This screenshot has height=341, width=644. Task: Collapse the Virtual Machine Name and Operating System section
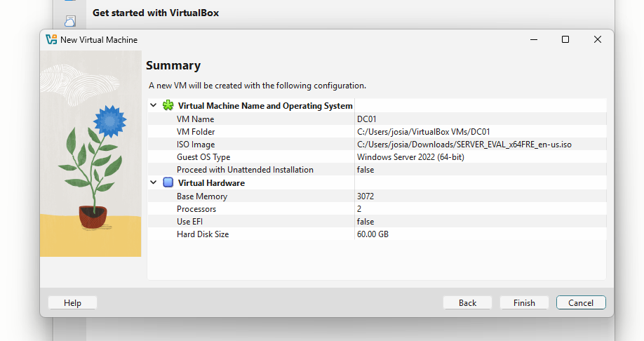pyautogui.click(x=153, y=105)
